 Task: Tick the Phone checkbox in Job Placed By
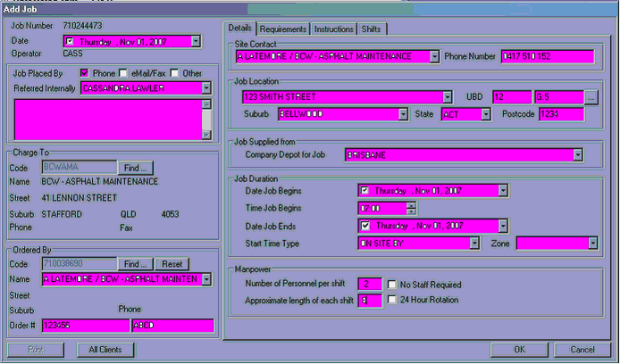coord(84,73)
